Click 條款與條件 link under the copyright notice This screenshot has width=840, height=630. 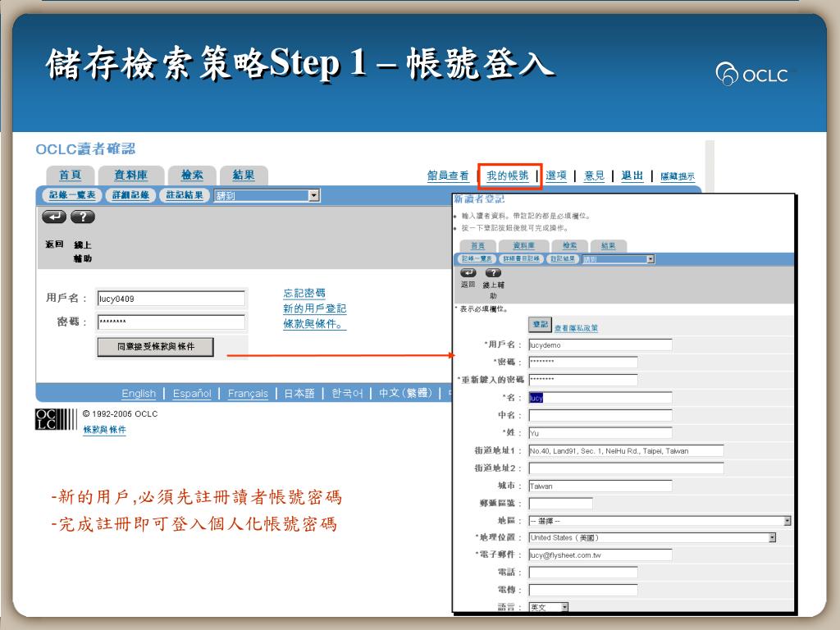click(104, 430)
